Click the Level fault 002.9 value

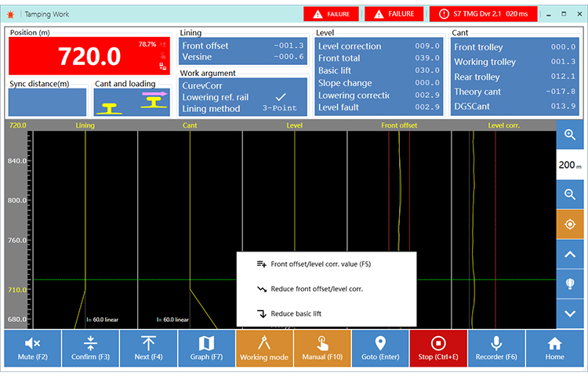(427, 107)
